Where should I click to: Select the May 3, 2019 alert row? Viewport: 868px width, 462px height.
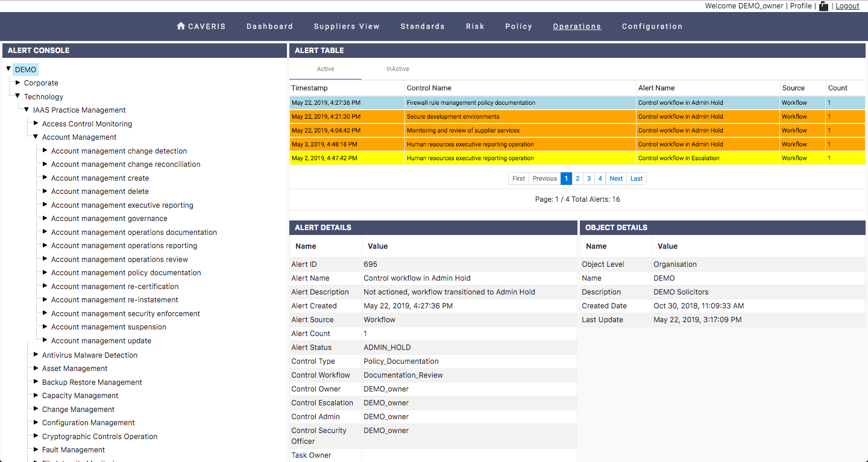click(x=577, y=145)
